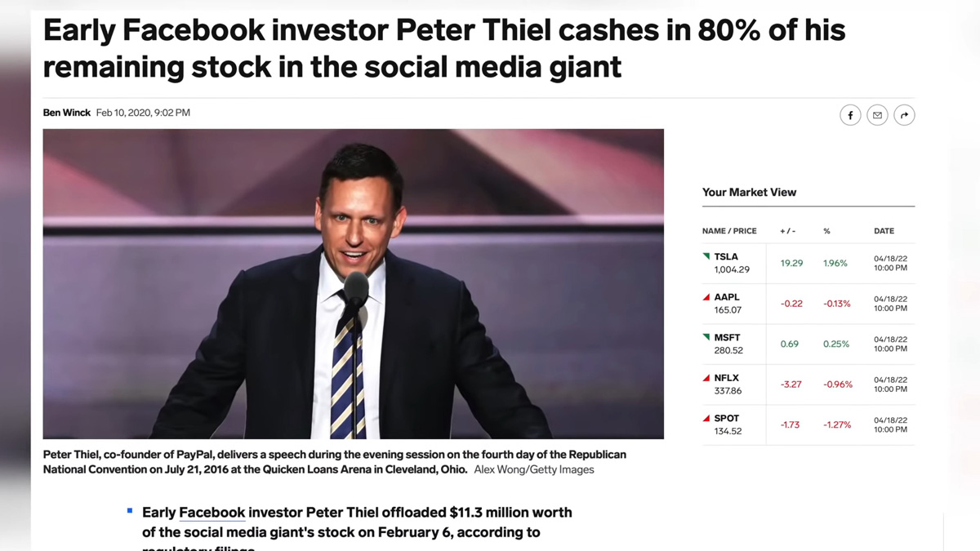Open author Ben Winck's profile
980x551 pixels.
67,113
